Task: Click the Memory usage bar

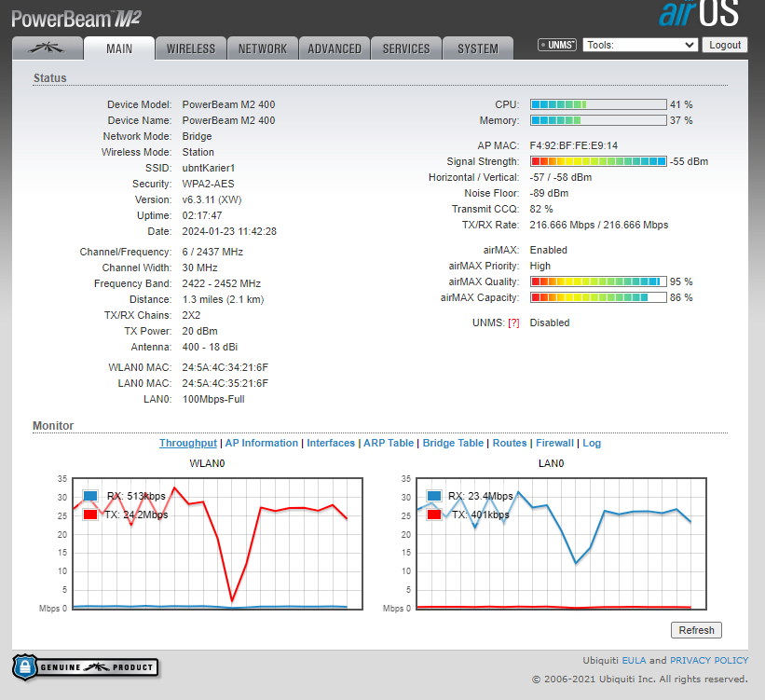Action: 598,120
